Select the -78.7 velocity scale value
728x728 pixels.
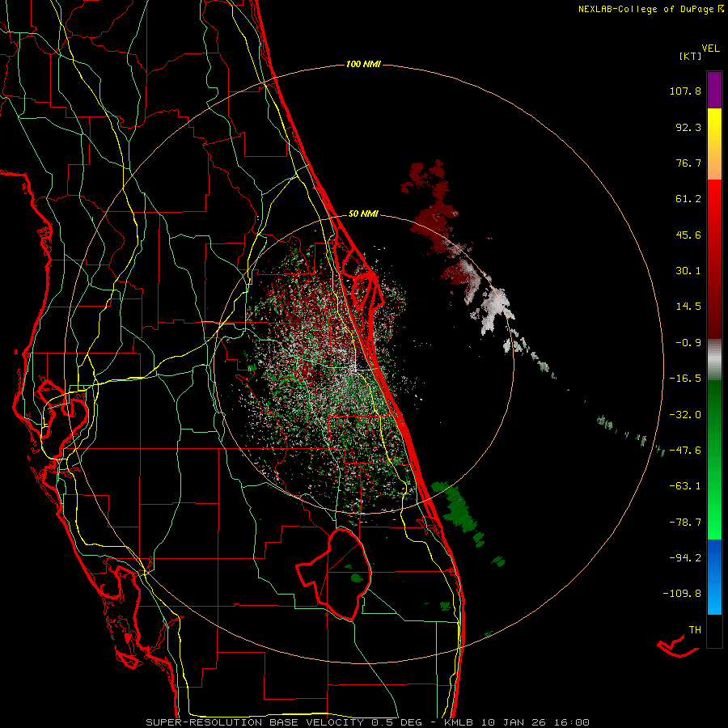[x=685, y=523]
